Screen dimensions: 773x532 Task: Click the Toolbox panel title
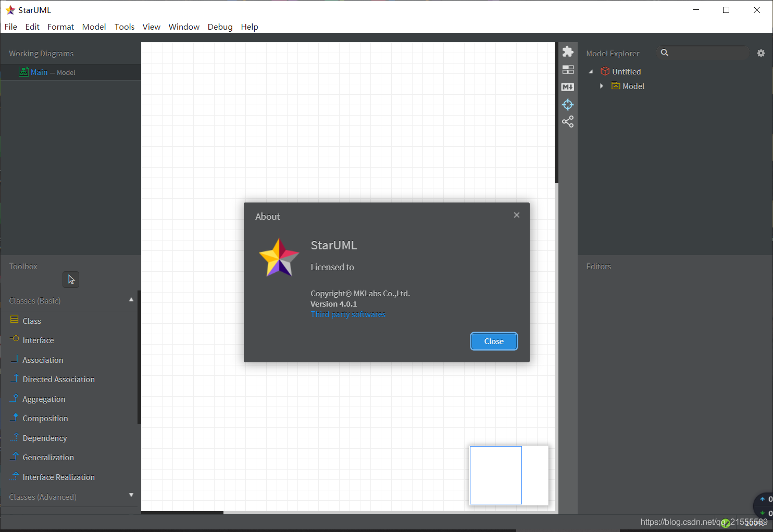click(23, 267)
